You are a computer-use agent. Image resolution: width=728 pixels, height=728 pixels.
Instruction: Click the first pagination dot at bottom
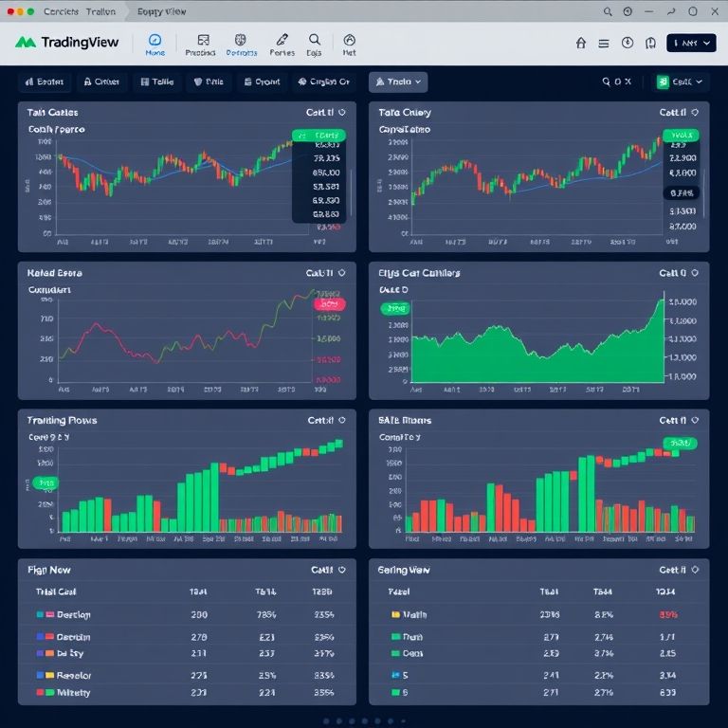(325, 720)
